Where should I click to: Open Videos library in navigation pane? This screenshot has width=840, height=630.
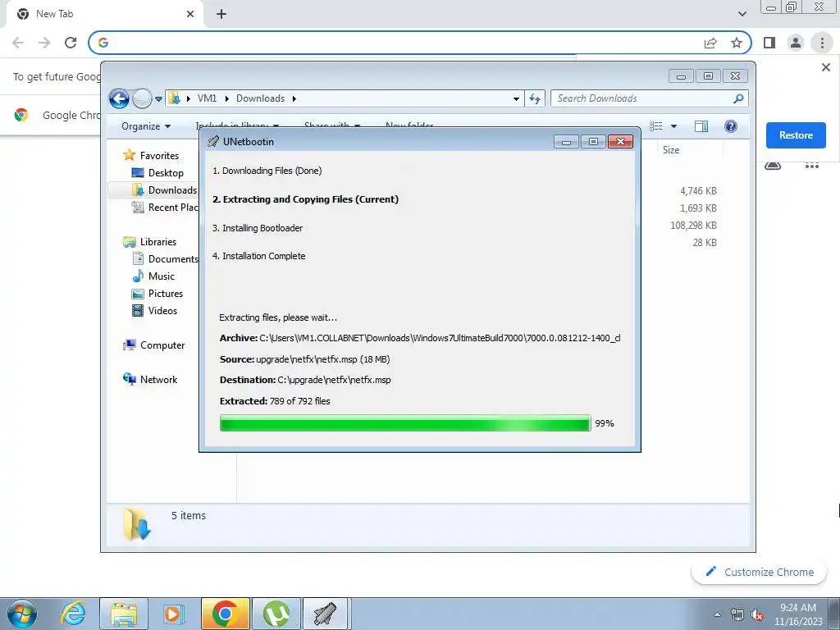click(x=162, y=310)
